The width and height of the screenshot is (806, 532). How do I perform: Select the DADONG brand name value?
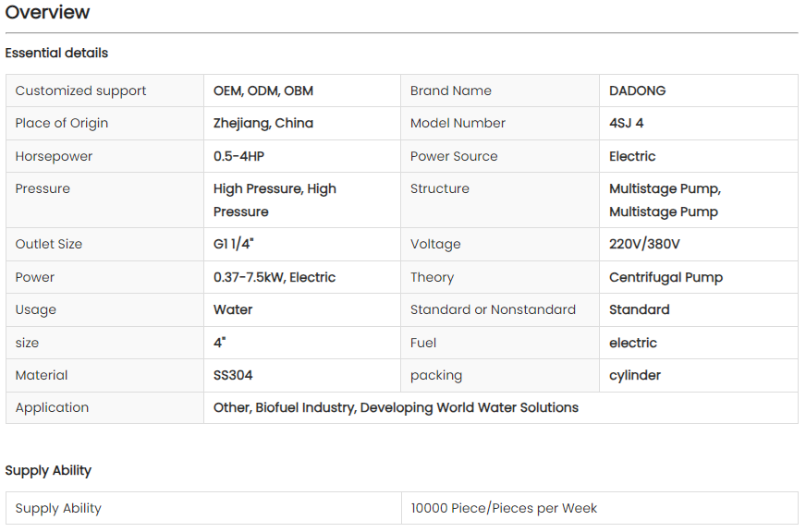click(637, 91)
